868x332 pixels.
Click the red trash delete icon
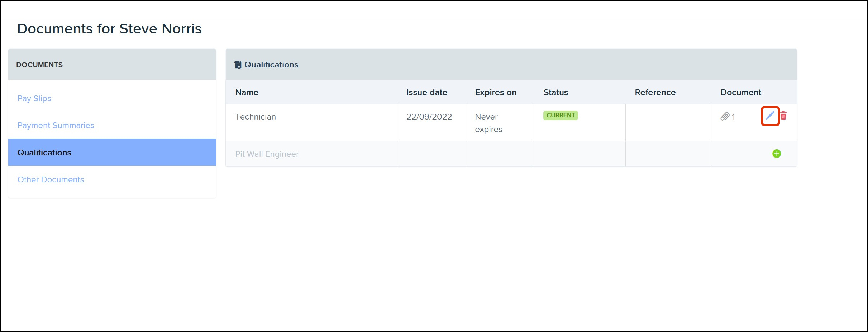click(783, 116)
